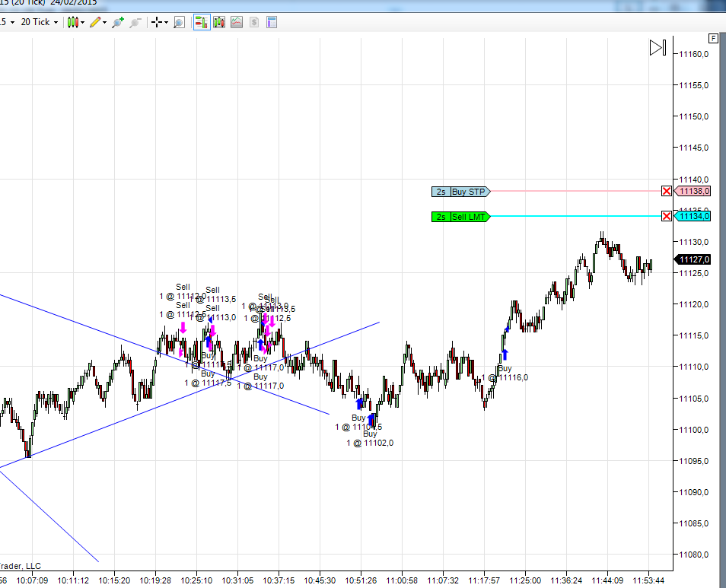726x588 pixels.
Task: Cancel the Buy STP order with red X
Action: pos(667,191)
